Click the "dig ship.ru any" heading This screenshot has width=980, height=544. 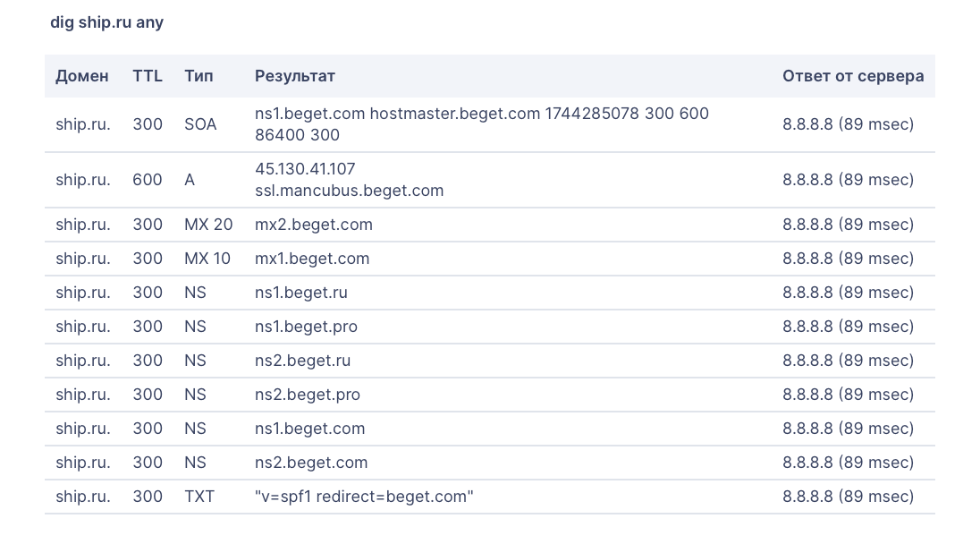click(107, 22)
